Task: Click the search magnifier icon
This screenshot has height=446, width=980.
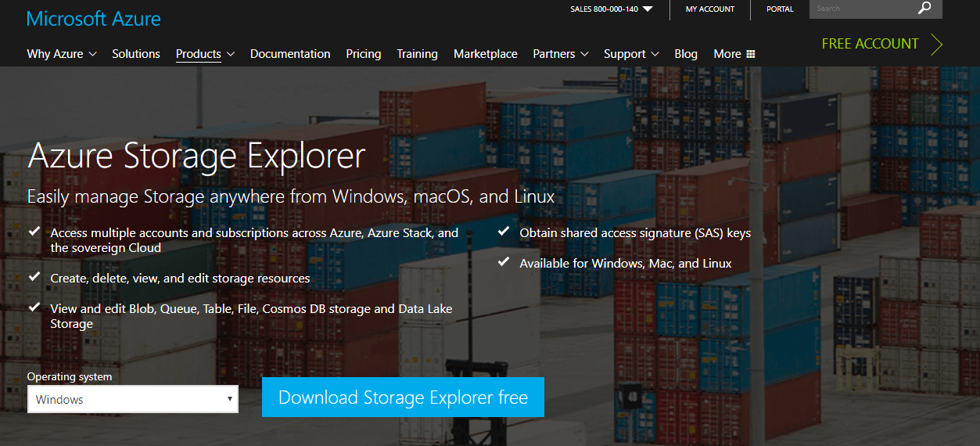Action: coord(924,9)
